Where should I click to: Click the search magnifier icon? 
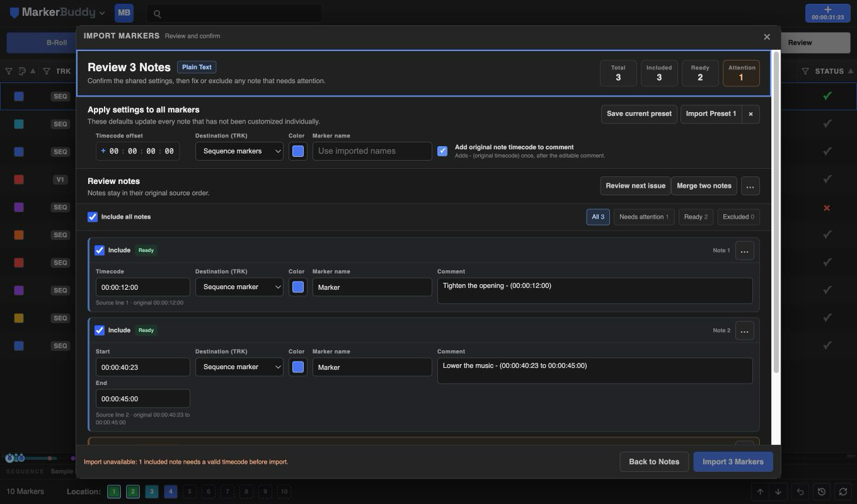click(x=158, y=14)
